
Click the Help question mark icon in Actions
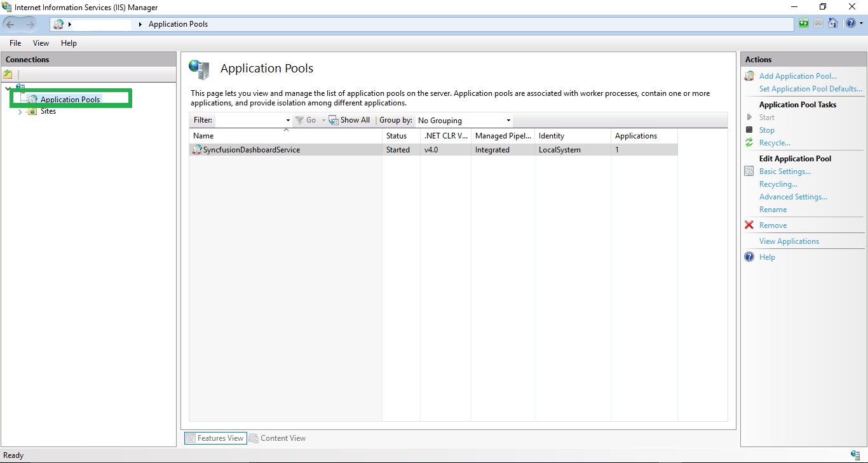coord(749,257)
